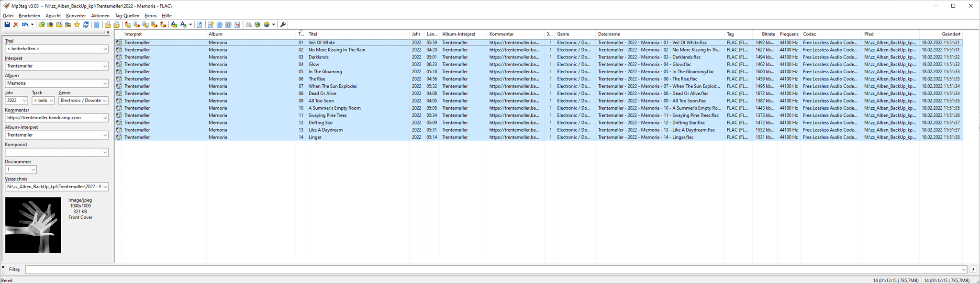Open the Aktionen menu
The width and height of the screenshot is (980, 284).
(100, 16)
